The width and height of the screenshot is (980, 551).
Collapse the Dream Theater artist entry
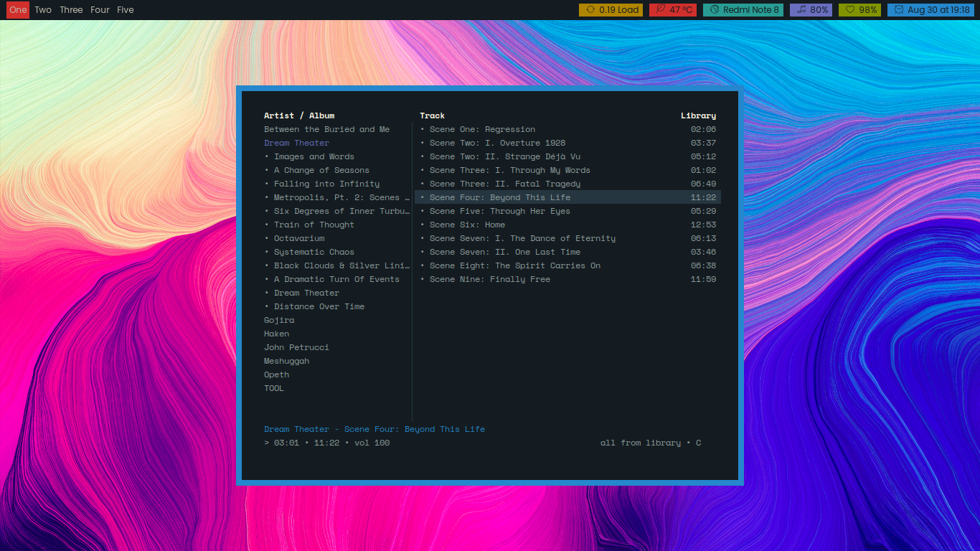pyautogui.click(x=296, y=143)
